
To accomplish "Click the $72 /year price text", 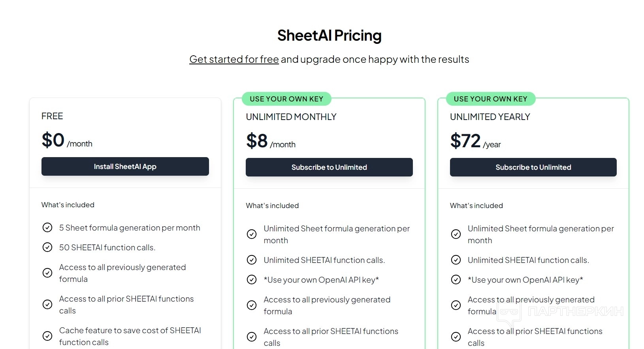I will click(x=475, y=141).
